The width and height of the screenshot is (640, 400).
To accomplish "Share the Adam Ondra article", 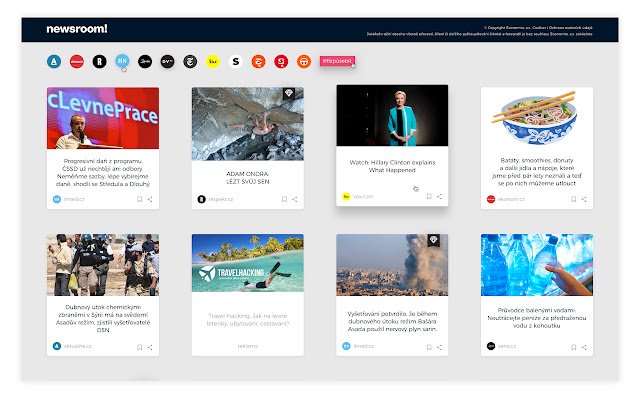I will pos(295,199).
